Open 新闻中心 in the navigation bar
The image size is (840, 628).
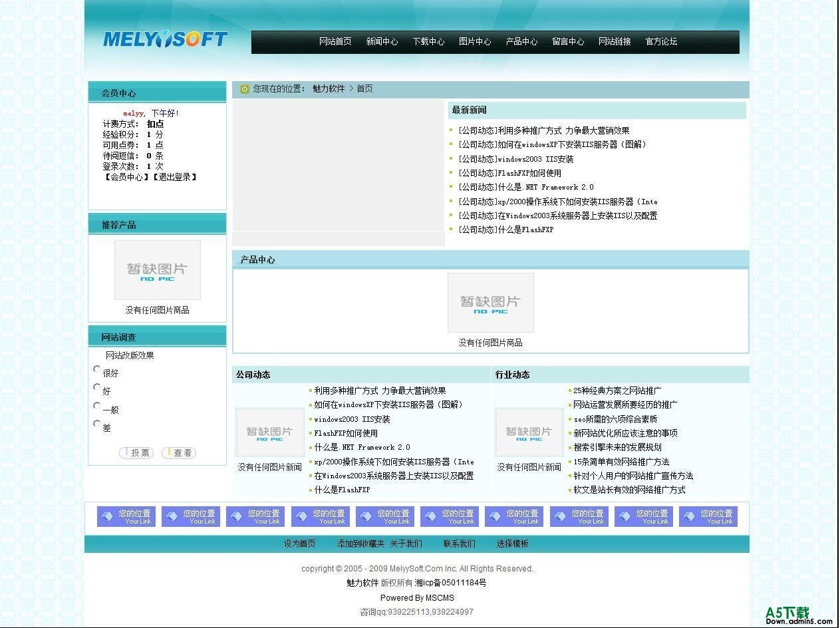pos(382,41)
